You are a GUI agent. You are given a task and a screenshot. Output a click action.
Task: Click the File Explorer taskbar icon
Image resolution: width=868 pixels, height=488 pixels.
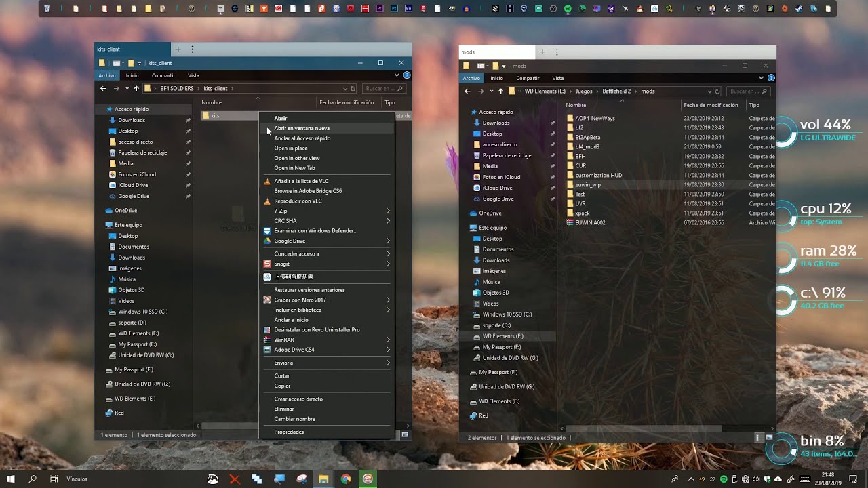point(323,479)
